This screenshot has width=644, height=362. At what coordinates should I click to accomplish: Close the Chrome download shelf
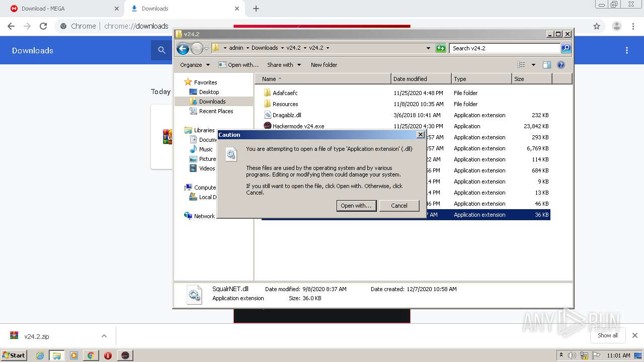click(x=635, y=335)
